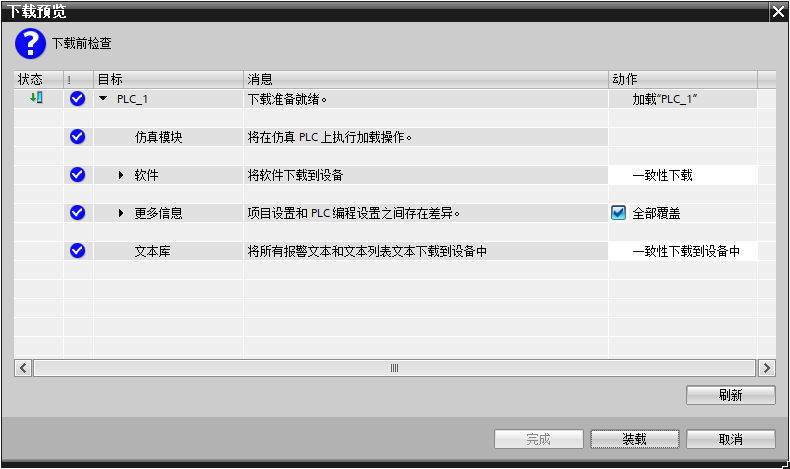Viewport: 790px width, 469px height.
Task: Click the check icon beside 文本库
Action: pos(78,250)
